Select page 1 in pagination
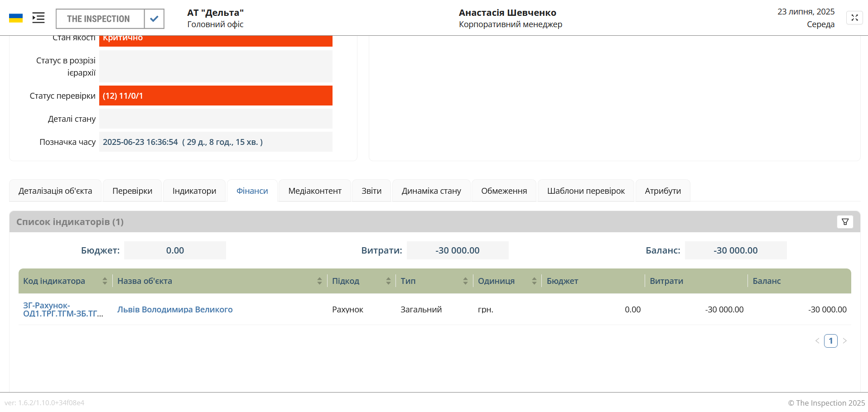 click(x=831, y=340)
